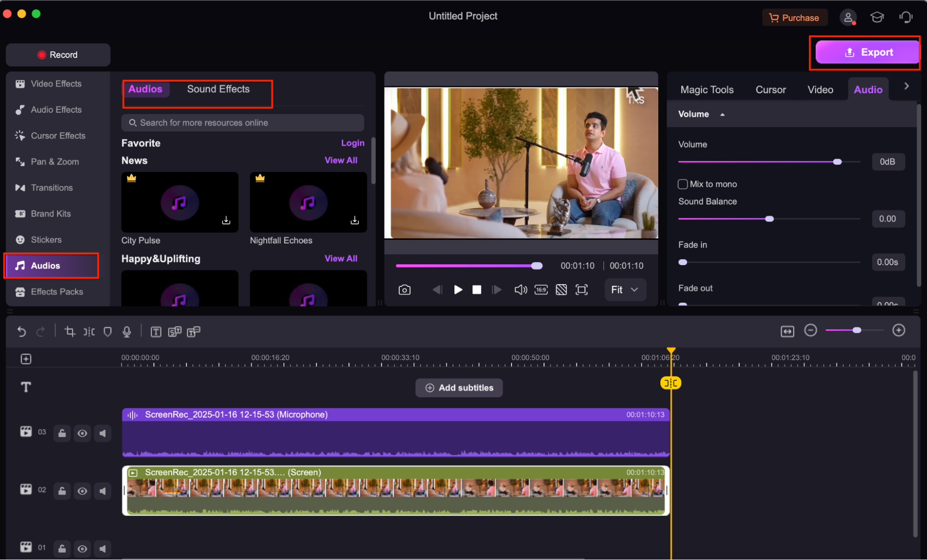This screenshot has height=560, width=927.
Task: Click the Export button
Action: pos(868,52)
